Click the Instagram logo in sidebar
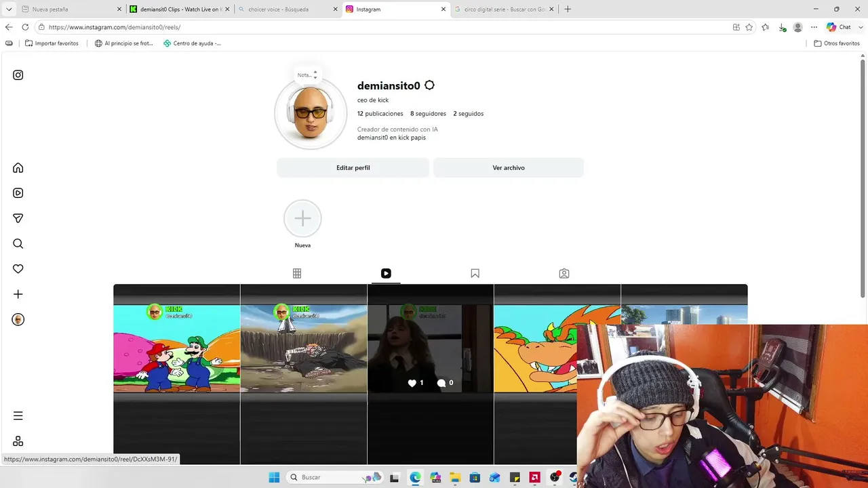Image resolution: width=868 pixels, height=488 pixels. (18, 75)
